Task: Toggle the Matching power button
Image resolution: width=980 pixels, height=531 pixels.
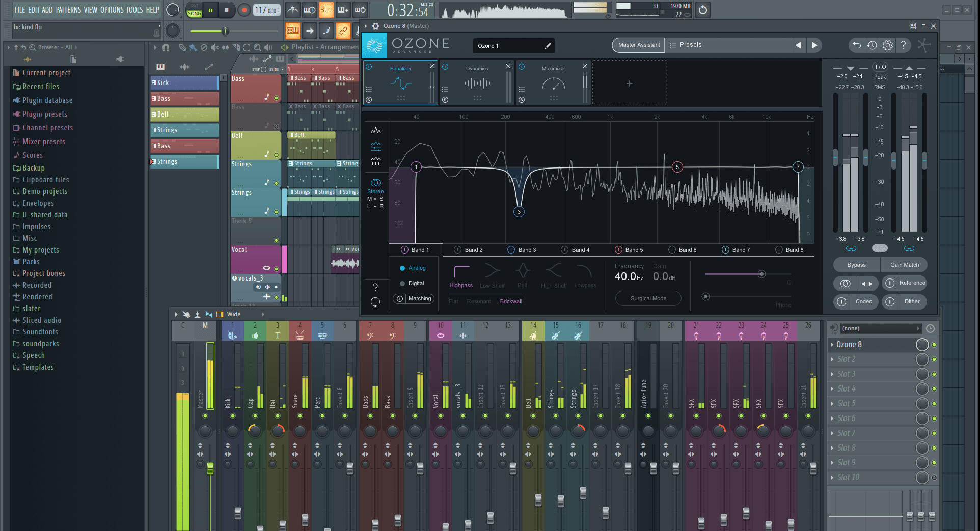Action: (x=400, y=299)
